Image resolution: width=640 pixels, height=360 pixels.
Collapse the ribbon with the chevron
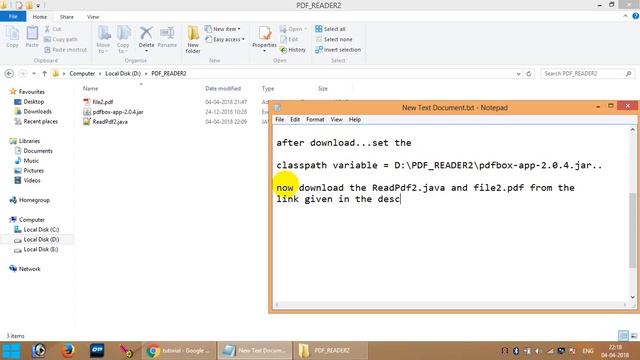pyautogui.click(x=625, y=16)
